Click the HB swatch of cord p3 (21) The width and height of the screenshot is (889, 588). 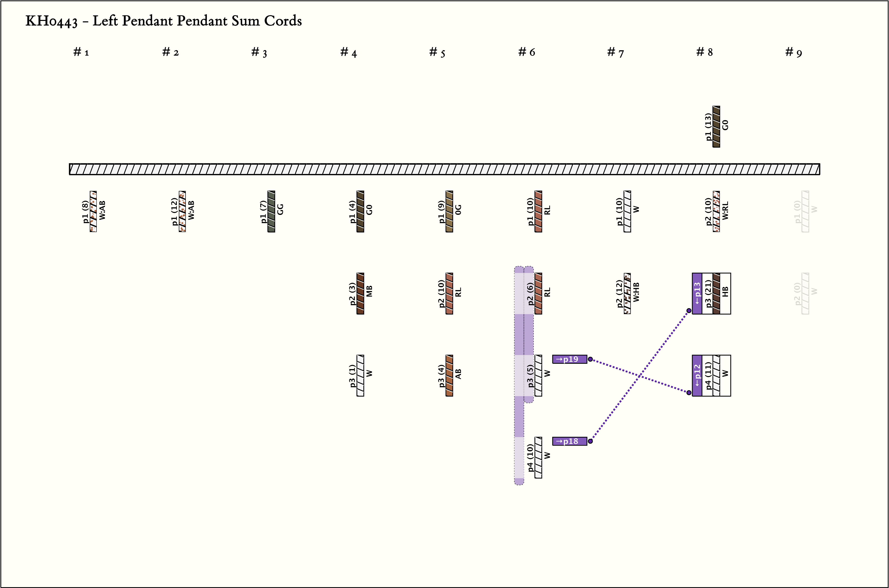point(716,293)
